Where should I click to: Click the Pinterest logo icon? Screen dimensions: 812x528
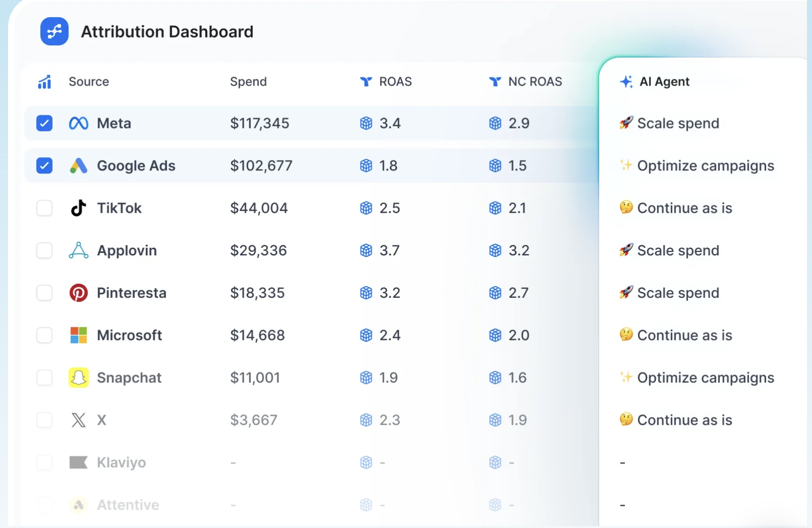pos(78,293)
